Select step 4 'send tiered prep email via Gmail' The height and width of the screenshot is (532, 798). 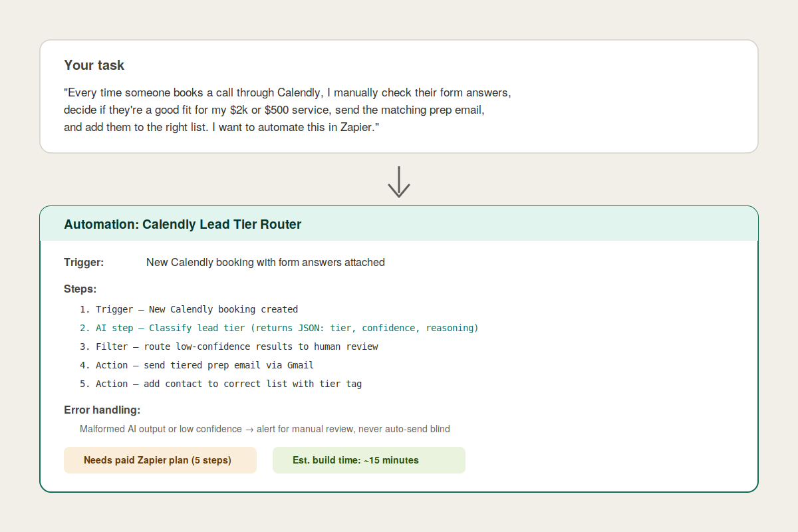click(x=197, y=365)
